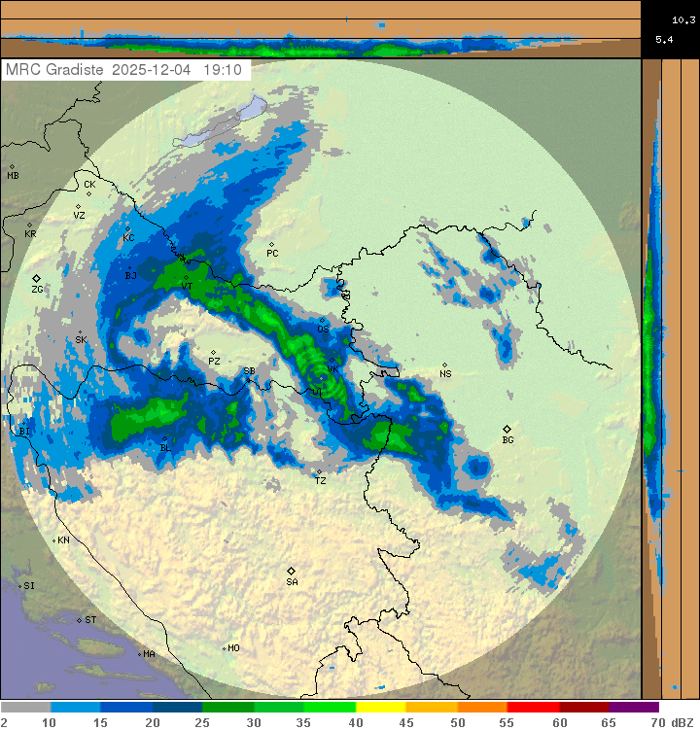Click the MB city marker
700x730 pixels.
point(12,167)
